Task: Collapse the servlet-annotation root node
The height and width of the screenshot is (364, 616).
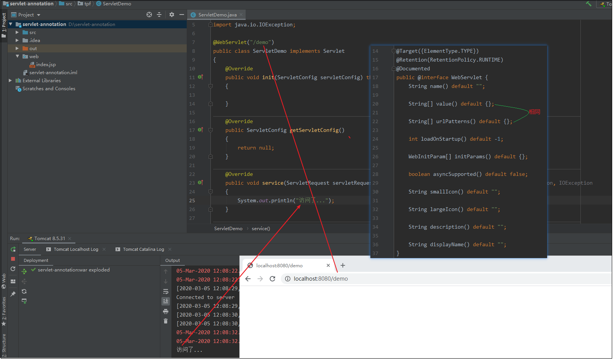Action: [11, 24]
